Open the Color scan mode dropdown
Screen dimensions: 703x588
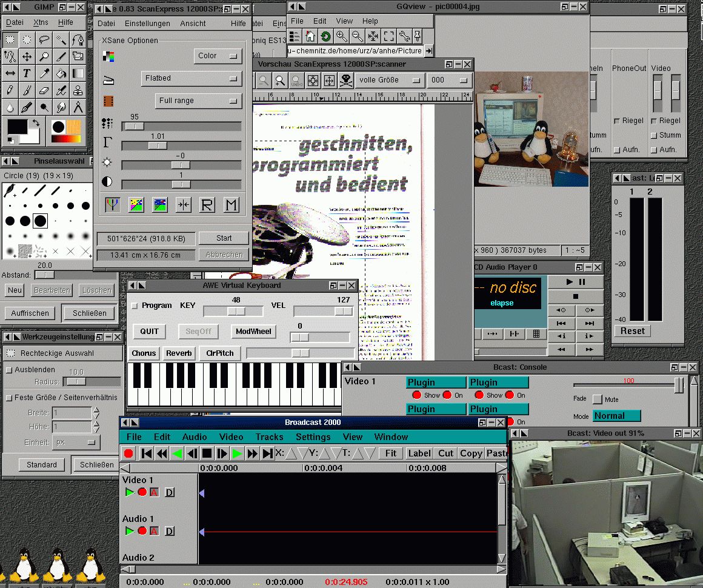[218, 56]
